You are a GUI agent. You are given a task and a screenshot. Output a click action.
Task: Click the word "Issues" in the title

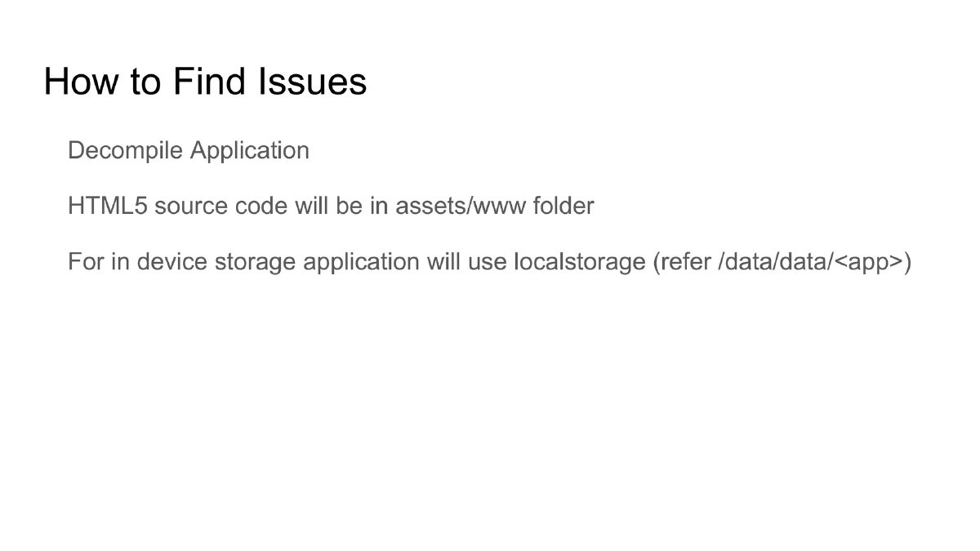[313, 82]
